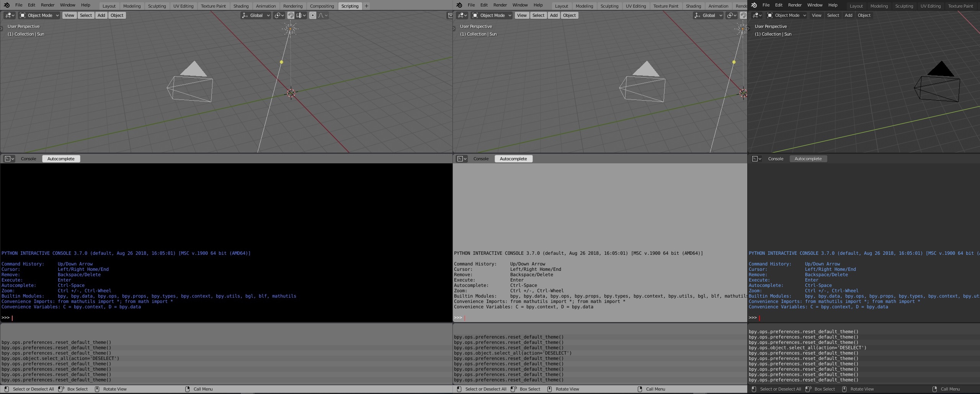Click Autocomplete button in dark console
The height and width of the screenshot is (394, 980).
point(808,159)
